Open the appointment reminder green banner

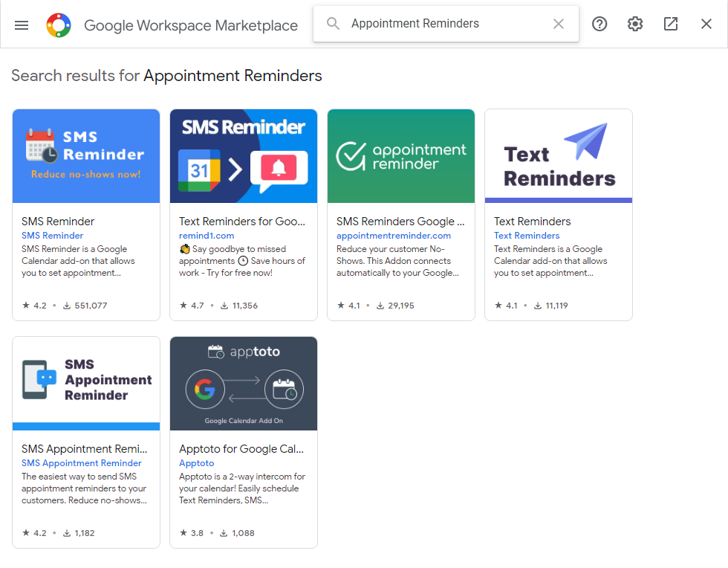click(x=401, y=156)
